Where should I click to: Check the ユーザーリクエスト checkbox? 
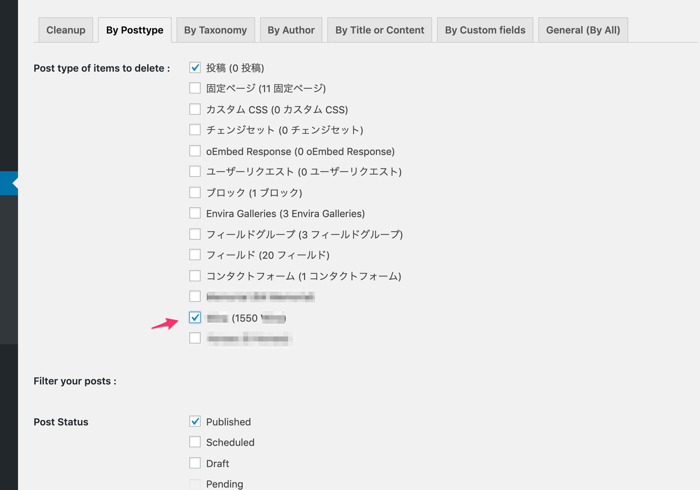click(x=195, y=172)
